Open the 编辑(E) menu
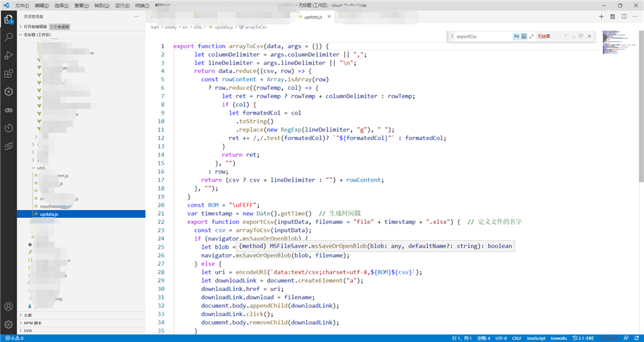Screen dimensions: 644x342 [42, 6]
